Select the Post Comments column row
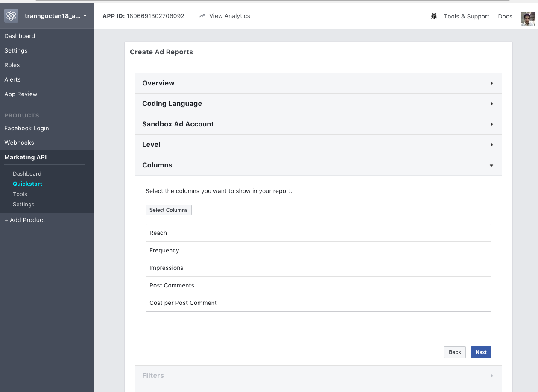Image resolution: width=538 pixels, height=392 pixels. pos(319,285)
